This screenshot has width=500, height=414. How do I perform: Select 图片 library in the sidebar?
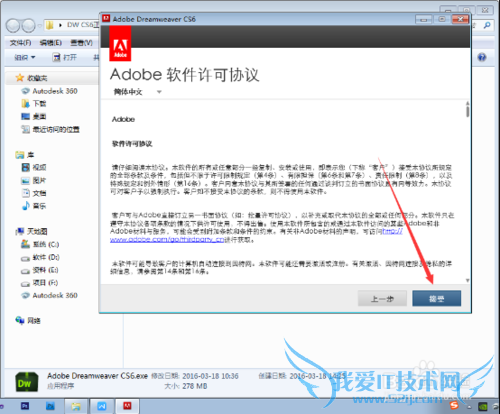[x=34, y=181]
